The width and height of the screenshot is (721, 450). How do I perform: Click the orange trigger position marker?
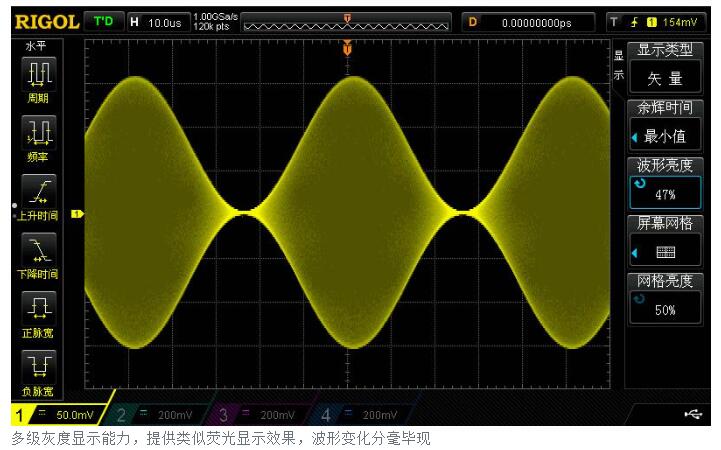(x=347, y=48)
